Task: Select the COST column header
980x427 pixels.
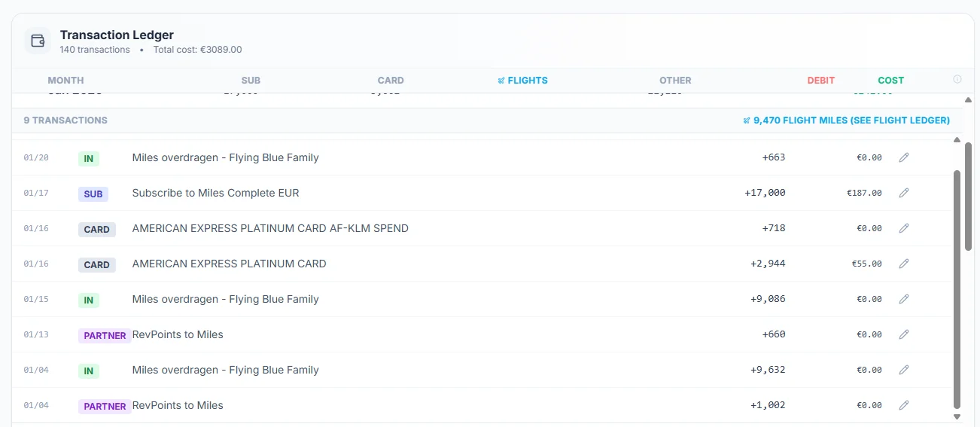Action: coord(891,81)
